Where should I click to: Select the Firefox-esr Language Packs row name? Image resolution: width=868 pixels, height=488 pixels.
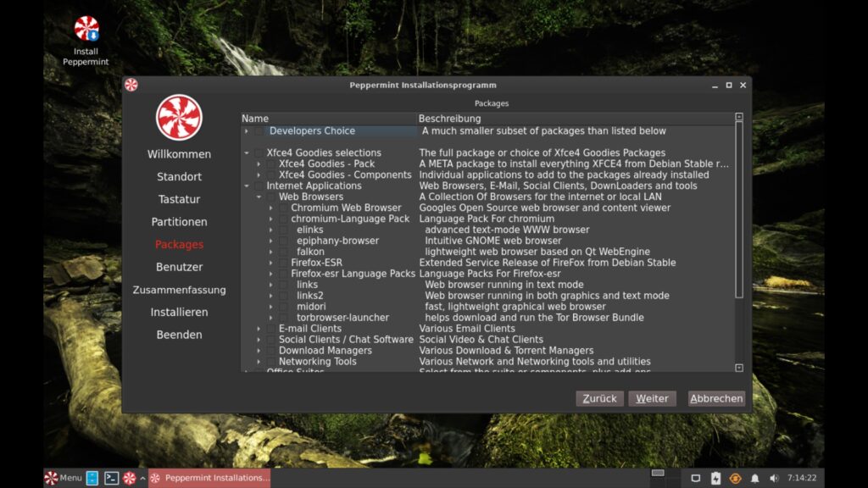[x=353, y=274]
